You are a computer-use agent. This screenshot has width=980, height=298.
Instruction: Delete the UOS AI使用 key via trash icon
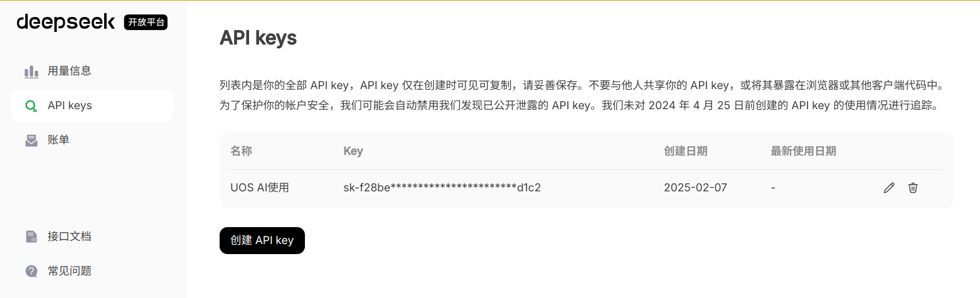click(x=913, y=188)
